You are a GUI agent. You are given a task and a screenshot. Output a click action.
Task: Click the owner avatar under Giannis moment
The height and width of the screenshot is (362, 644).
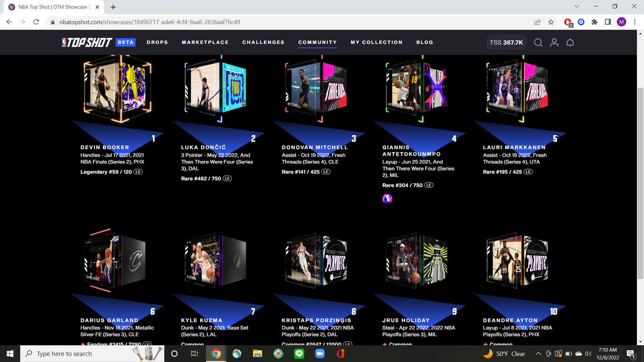click(x=387, y=198)
